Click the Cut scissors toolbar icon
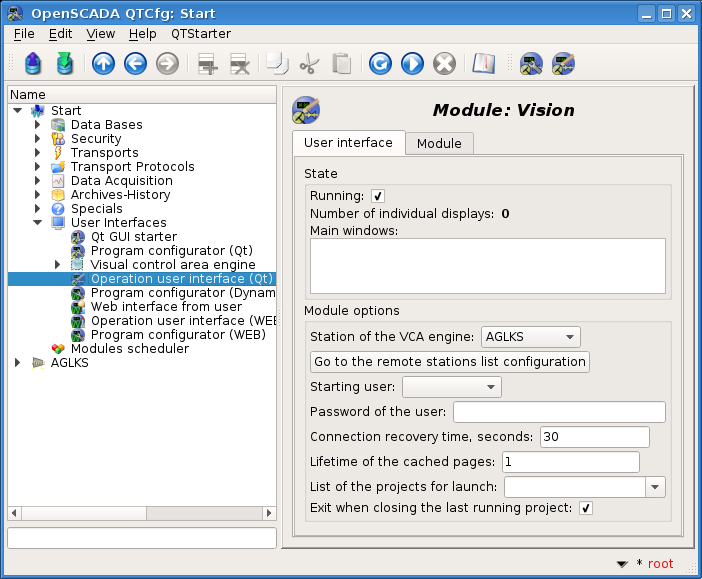Screen dimensions: 702x579 309,64
